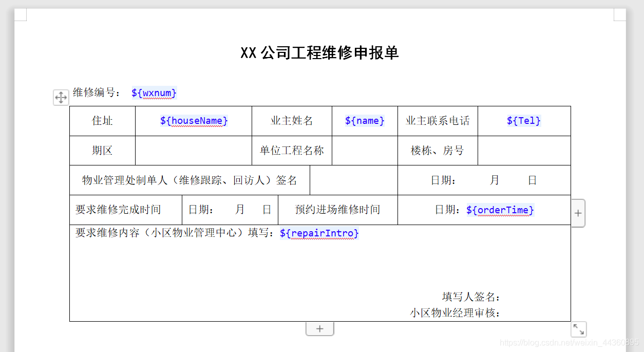644x352 pixels.
Task: Select the ${wxnum} placeholder text
Action: 154,93
